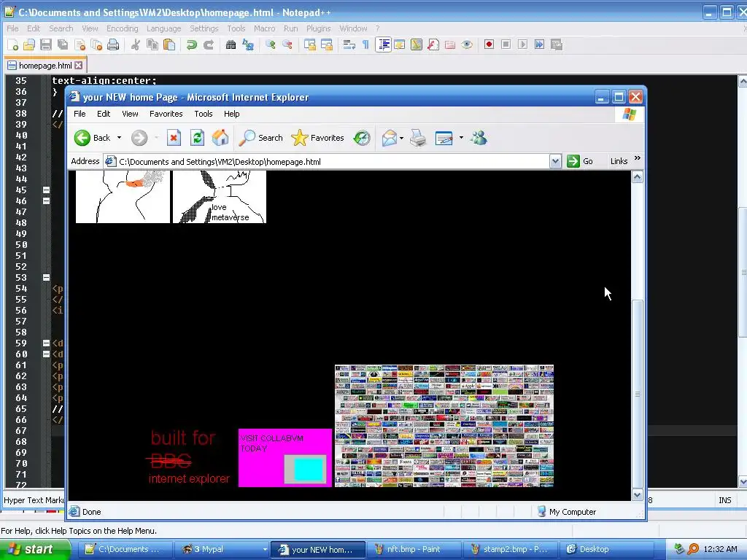Open Notepad++ Plugins menu

318,28
